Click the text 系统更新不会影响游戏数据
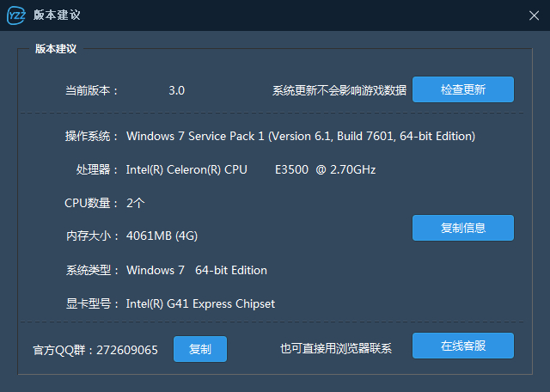Screen dimensions: 550x392 [339, 90]
